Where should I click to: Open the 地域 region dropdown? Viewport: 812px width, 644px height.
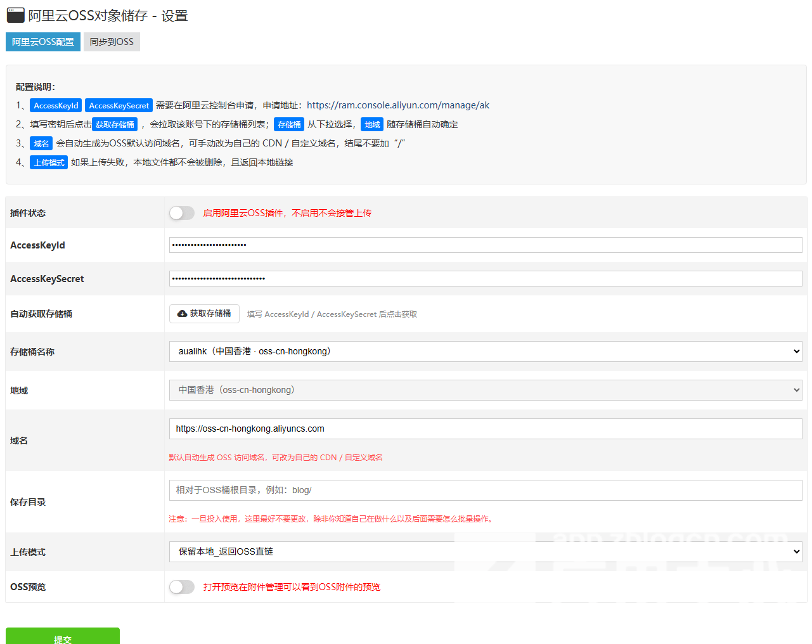486,390
